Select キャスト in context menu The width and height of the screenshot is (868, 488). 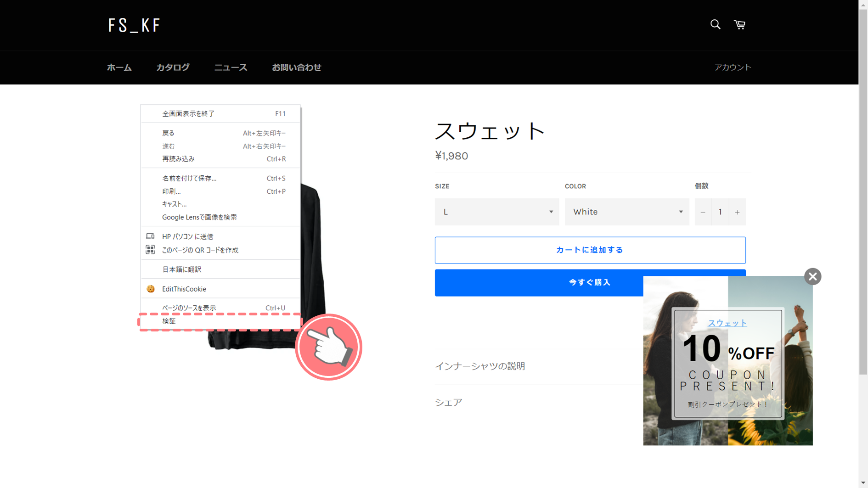[x=220, y=204]
